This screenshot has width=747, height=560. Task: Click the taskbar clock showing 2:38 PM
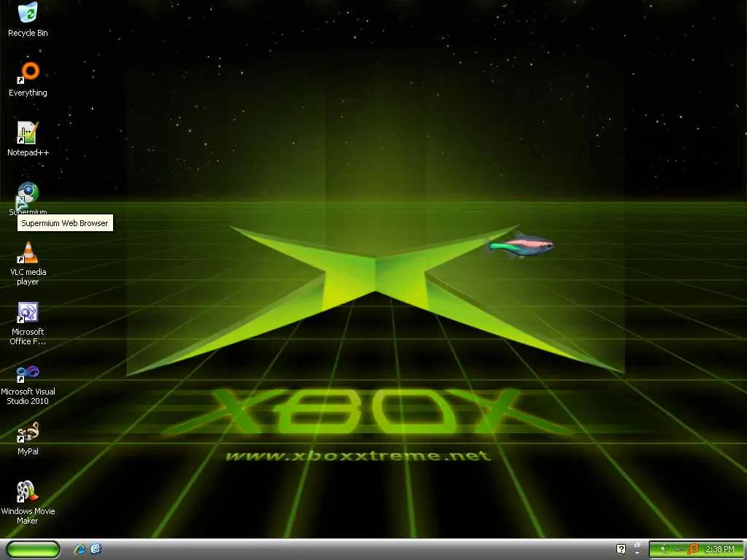tap(720, 550)
